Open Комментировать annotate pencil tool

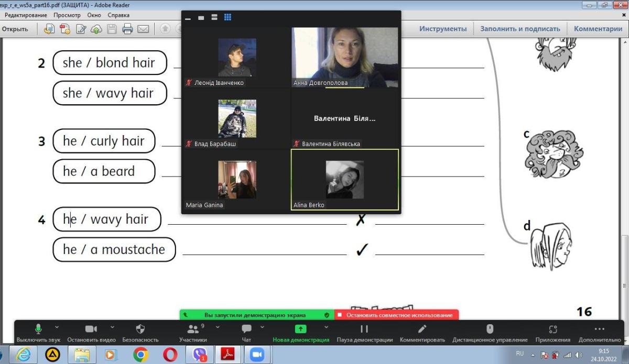(422, 333)
